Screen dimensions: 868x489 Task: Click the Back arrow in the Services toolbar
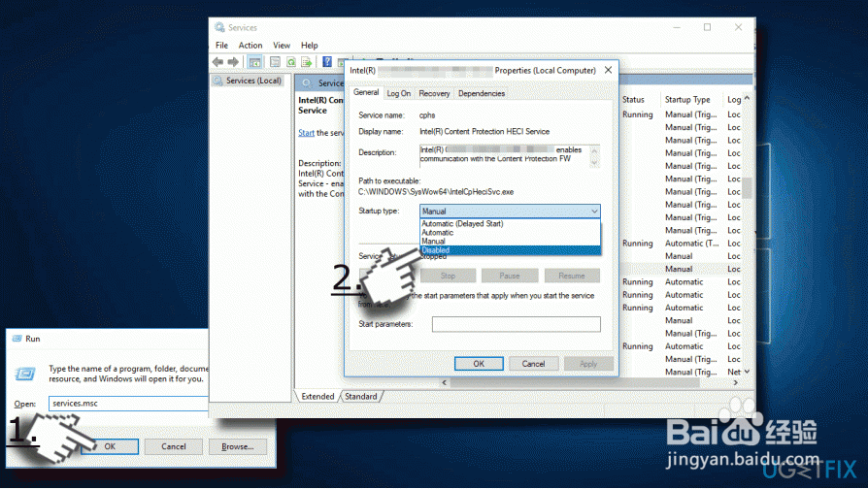217,62
